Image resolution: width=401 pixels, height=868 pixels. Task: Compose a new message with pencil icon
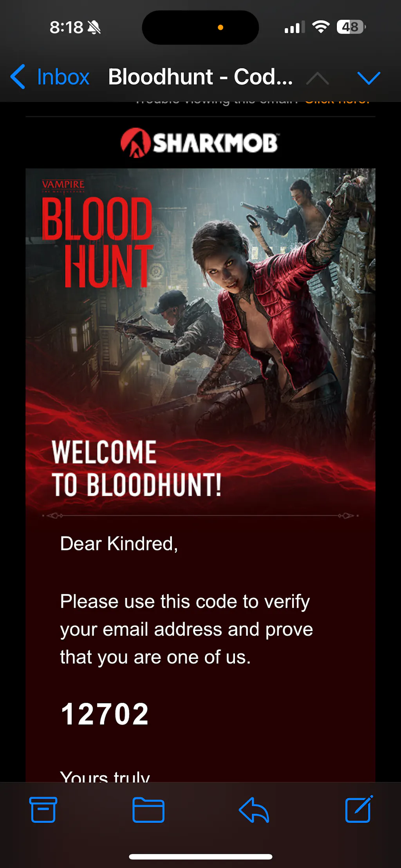[359, 809]
